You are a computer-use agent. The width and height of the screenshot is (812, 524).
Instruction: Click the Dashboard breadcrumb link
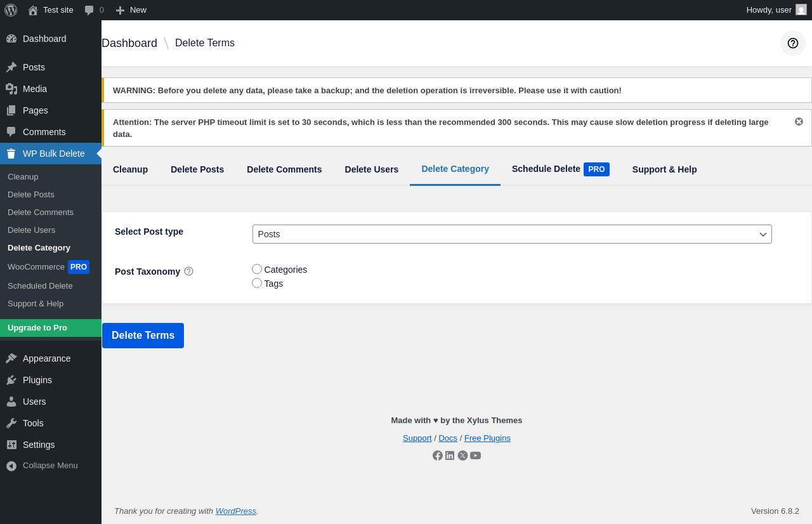[x=129, y=43]
